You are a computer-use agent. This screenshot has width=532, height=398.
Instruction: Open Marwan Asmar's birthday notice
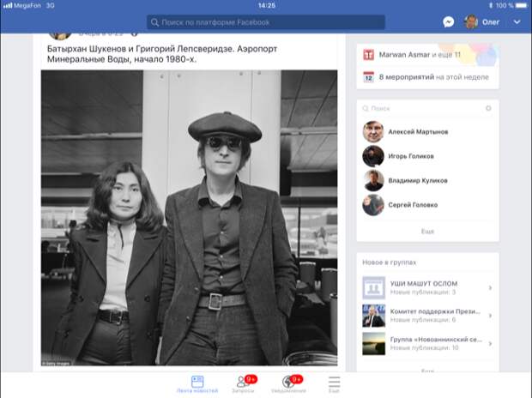tap(420, 55)
